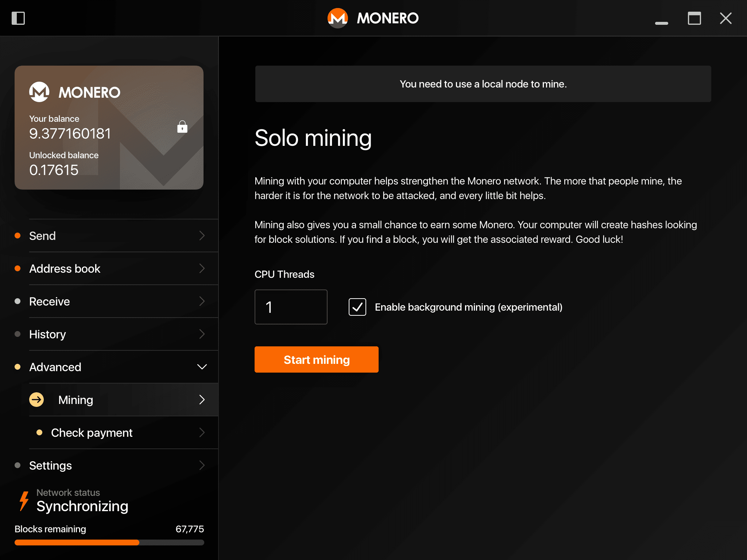The image size is (747, 560).
Task: Select Check payment under Advanced
Action: 92,432
